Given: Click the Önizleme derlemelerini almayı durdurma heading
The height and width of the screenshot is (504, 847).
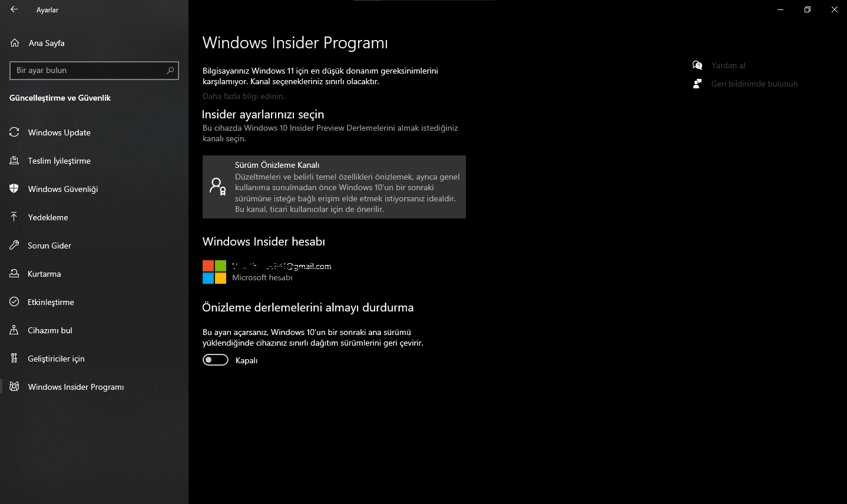Looking at the screenshot, I should tap(308, 307).
